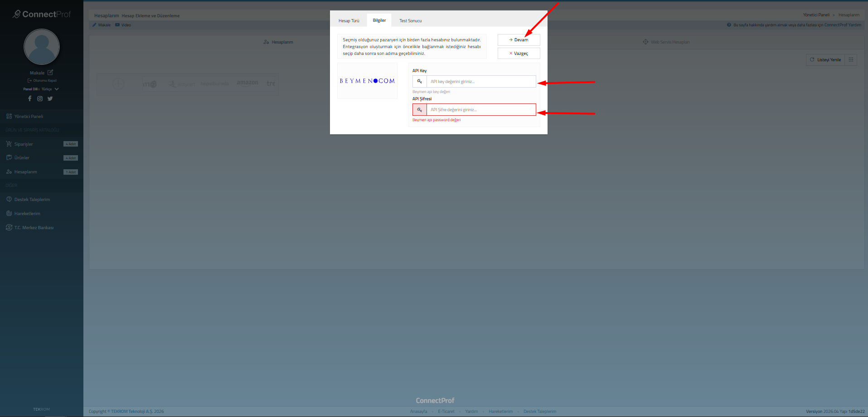Click into the API Şifresi input field
The image size is (868, 417).
tap(481, 110)
